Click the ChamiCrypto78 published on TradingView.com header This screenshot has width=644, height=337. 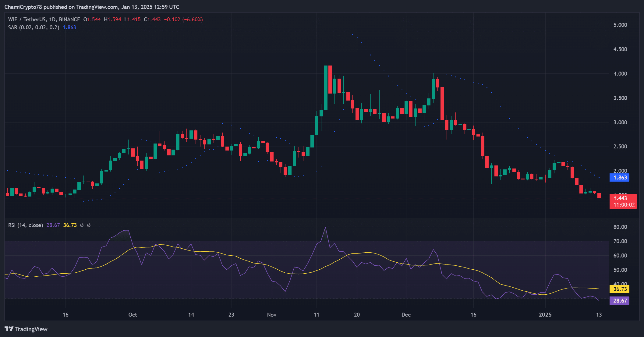[92, 7]
